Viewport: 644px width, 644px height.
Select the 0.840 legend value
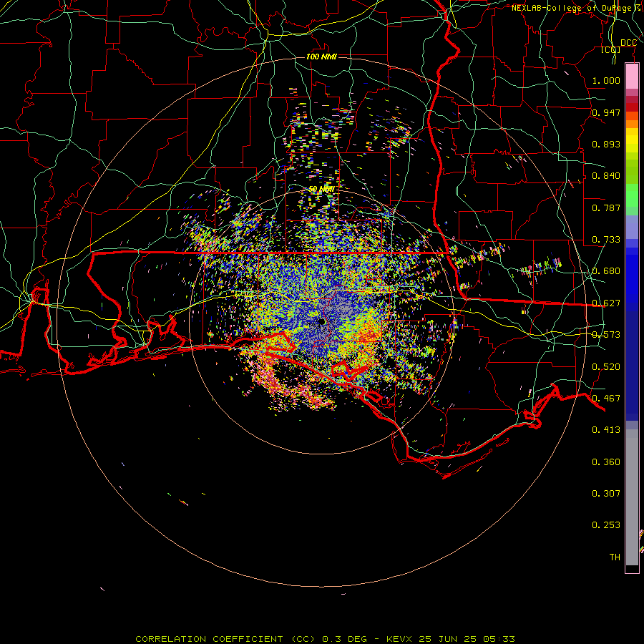pyautogui.click(x=606, y=176)
